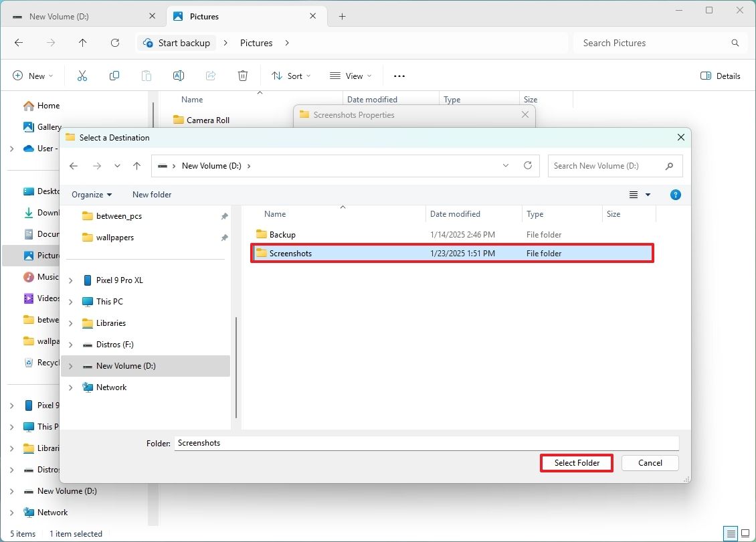Screen dimensions: 756x542
Task: Click the Help question mark in the dialog
Action: tap(675, 195)
